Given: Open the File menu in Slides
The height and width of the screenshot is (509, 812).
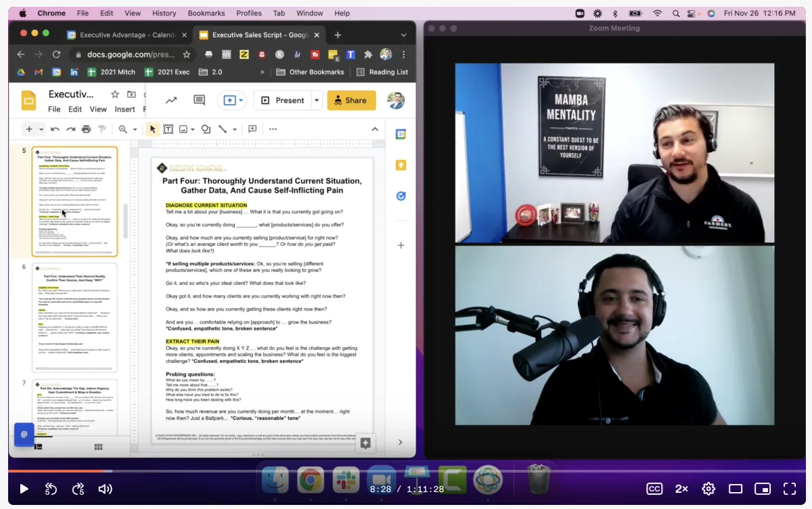Looking at the screenshot, I should [x=54, y=109].
